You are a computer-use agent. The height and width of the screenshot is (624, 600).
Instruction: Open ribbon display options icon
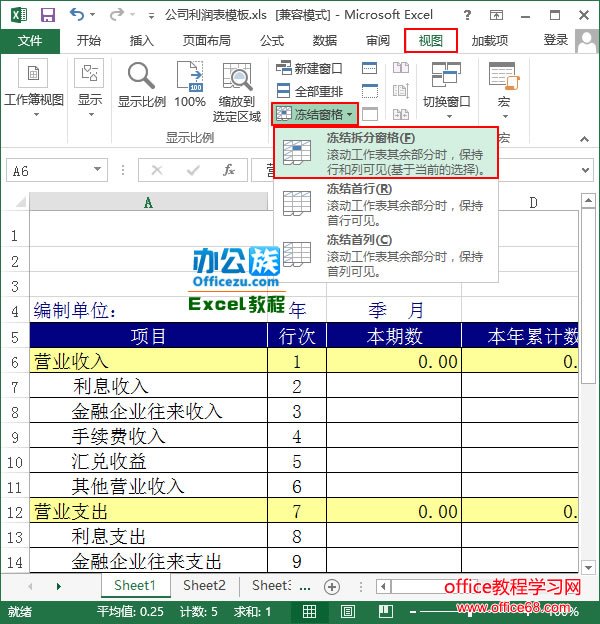[x=496, y=15]
